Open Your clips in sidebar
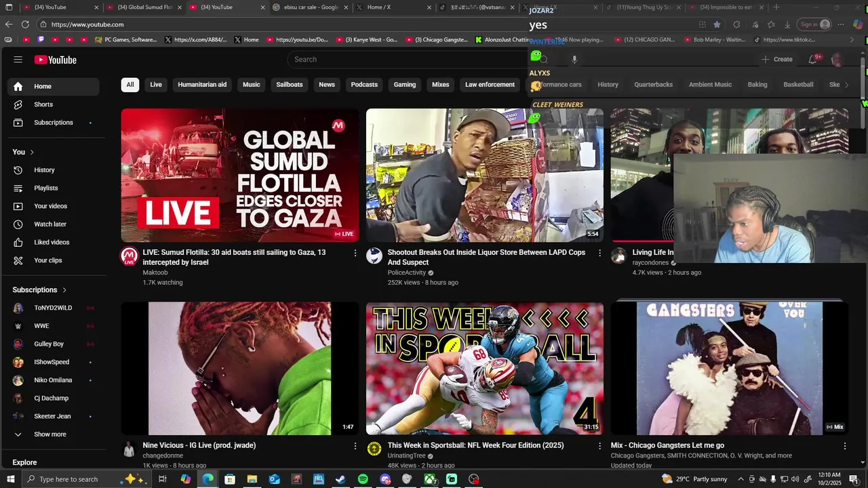This screenshot has width=868, height=488. coord(53,260)
